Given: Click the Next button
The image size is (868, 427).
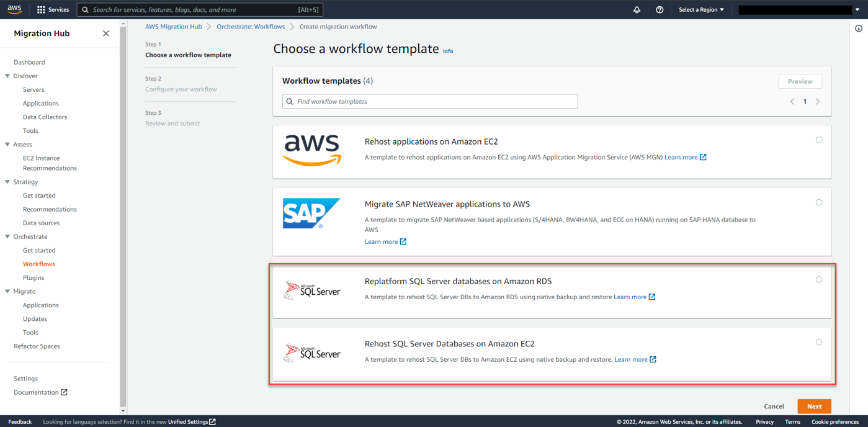Looking at the screenshot, I should (814, 407).
